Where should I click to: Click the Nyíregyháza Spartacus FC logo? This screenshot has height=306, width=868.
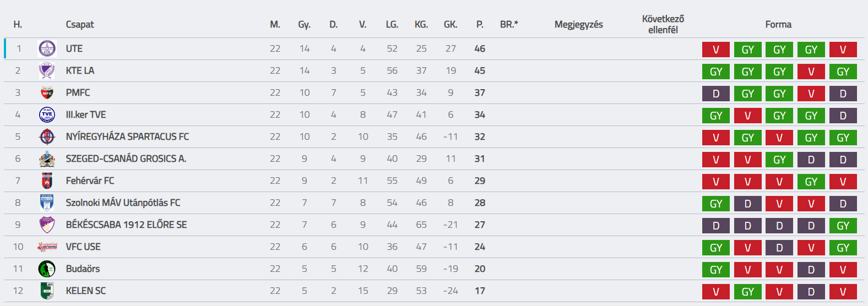(47, 136)
